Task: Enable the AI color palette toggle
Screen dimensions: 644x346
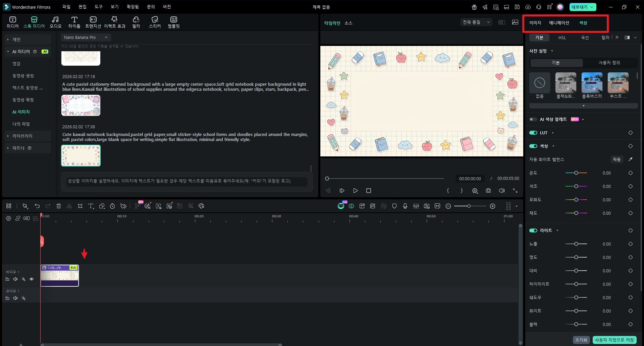Action: tap(533, 119)
